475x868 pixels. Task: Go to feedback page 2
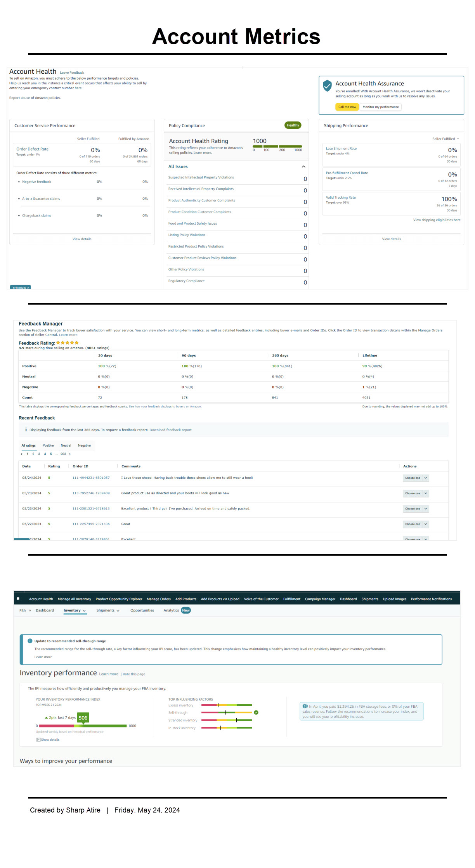pyautogui.click(x=33, y=454)
